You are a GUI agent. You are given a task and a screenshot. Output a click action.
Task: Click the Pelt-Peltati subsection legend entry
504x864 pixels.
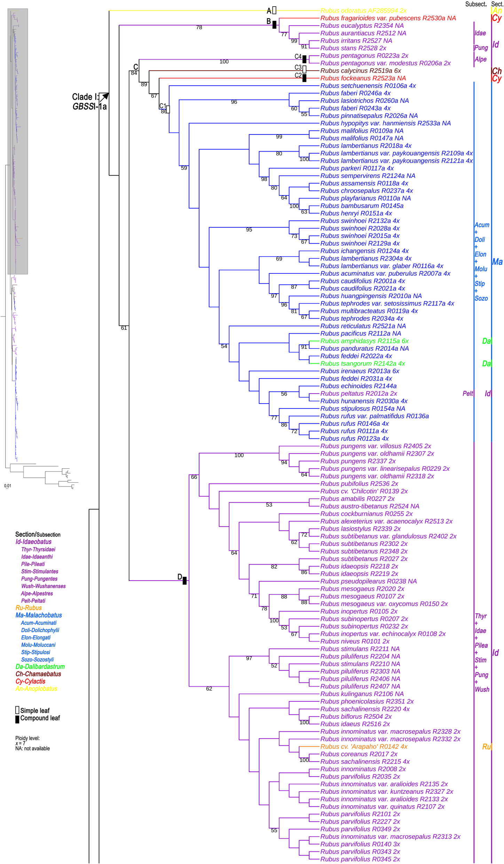click(33, 601)
